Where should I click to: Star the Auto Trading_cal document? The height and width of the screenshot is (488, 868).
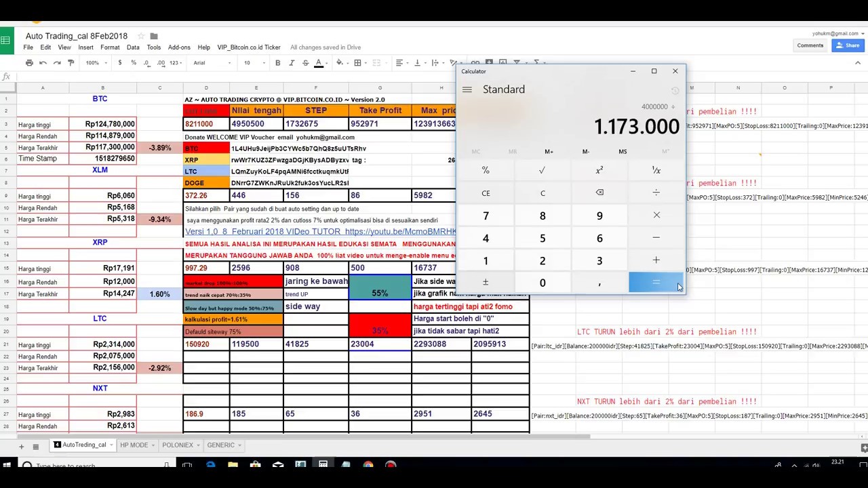[141, 36]
